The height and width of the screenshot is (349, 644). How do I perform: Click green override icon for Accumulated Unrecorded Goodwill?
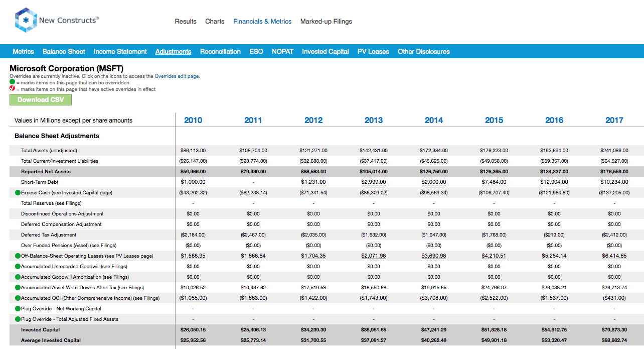18,266
